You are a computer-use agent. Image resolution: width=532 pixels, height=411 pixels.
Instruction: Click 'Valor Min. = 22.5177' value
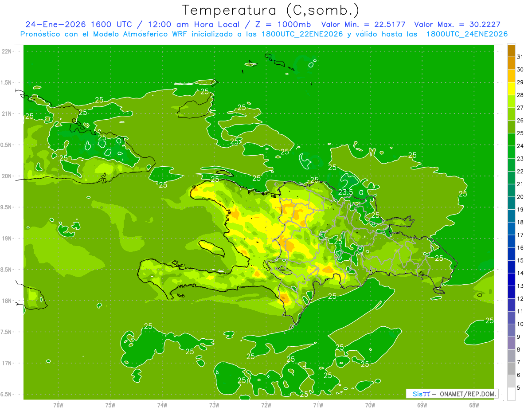(363, 25)
